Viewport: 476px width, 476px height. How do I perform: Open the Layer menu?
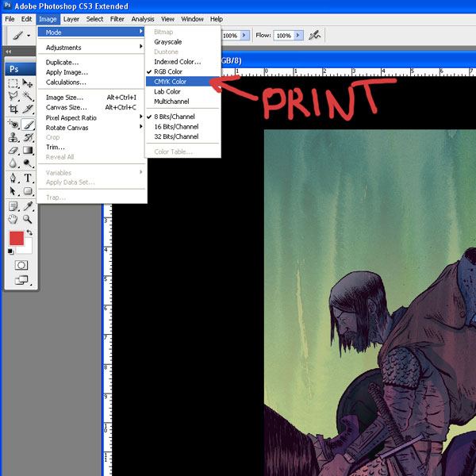point(71,19)
